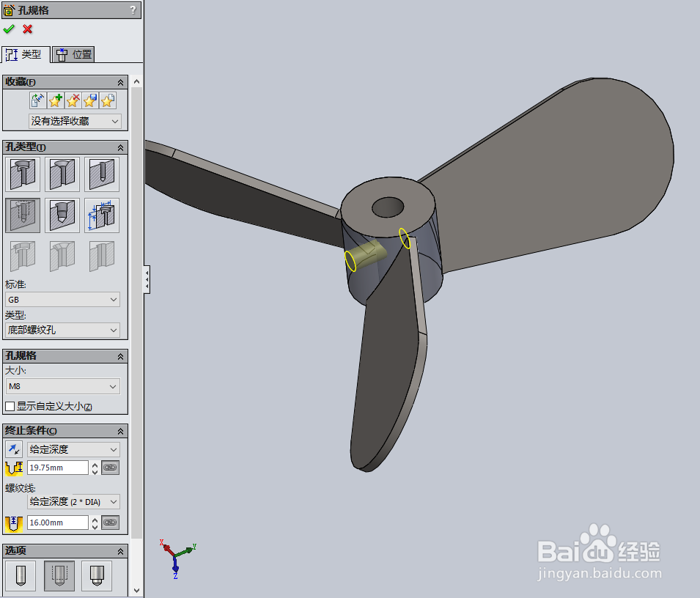Edit the 16.00mm thread depth field
Viewport: 700px width, 598px height.
pos(58,523)
